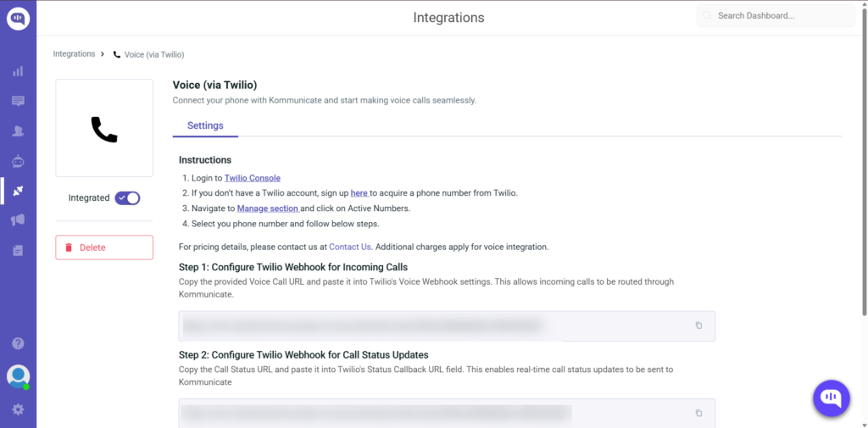Screen dimensions: 868x428
Task: Go back to Integrations breadcrumb
Action: 75,53
